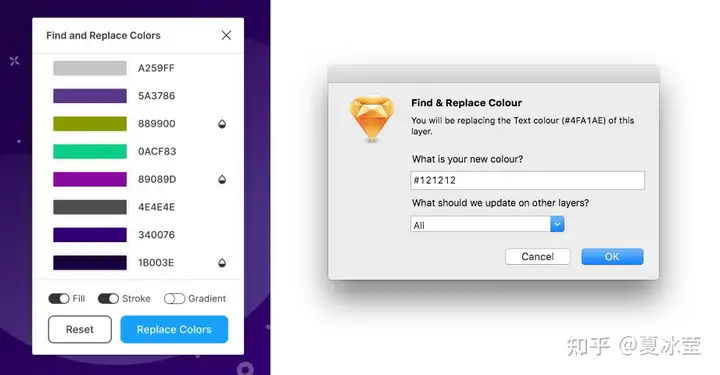This screenshot has height=375, width=720.
Task: Click the hex value 889900
Action: [x=157, y=124]
